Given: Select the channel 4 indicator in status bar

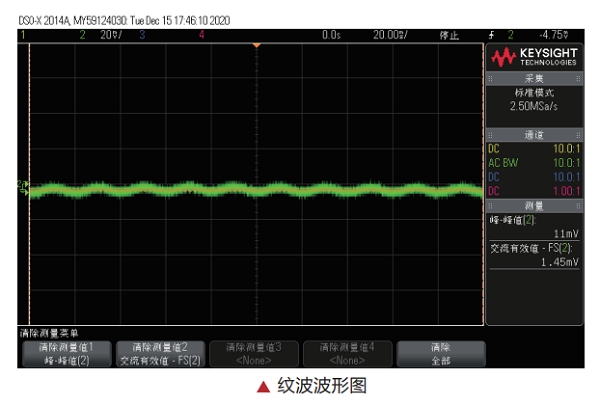Looking at the screenshot, I should point(203,34).
